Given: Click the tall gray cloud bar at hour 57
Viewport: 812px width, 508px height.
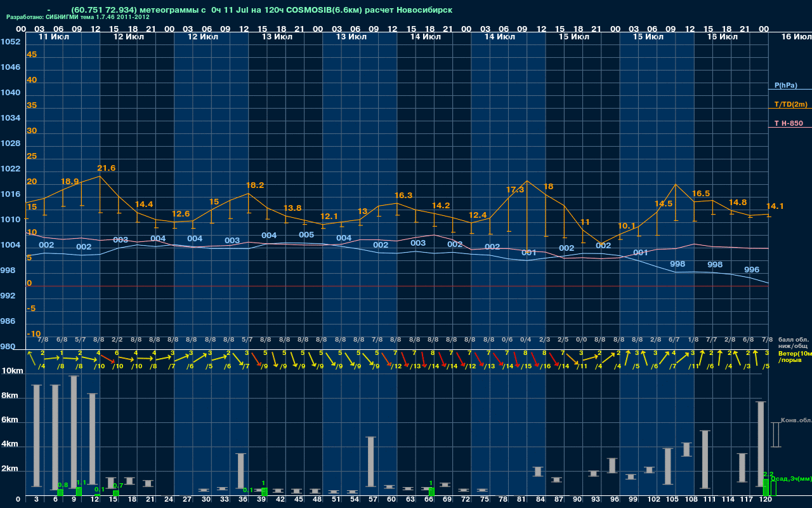Looking at the screenshot, I should point(371,462).
